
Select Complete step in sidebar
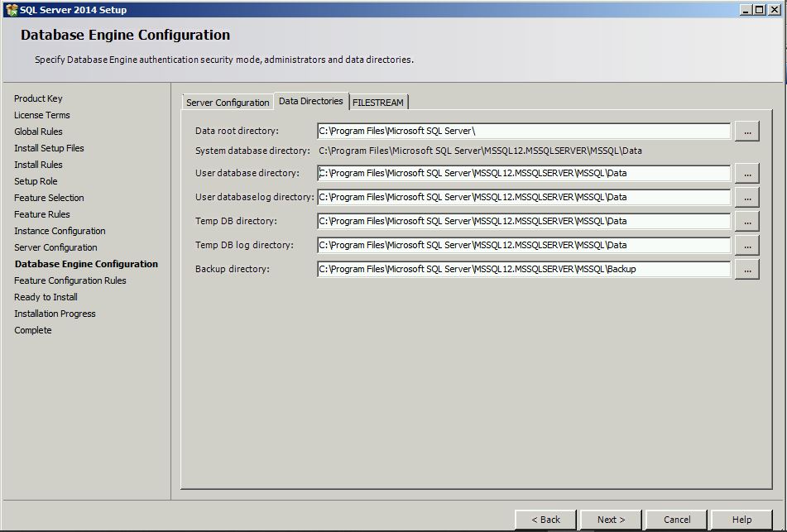[x=32, y=330]
